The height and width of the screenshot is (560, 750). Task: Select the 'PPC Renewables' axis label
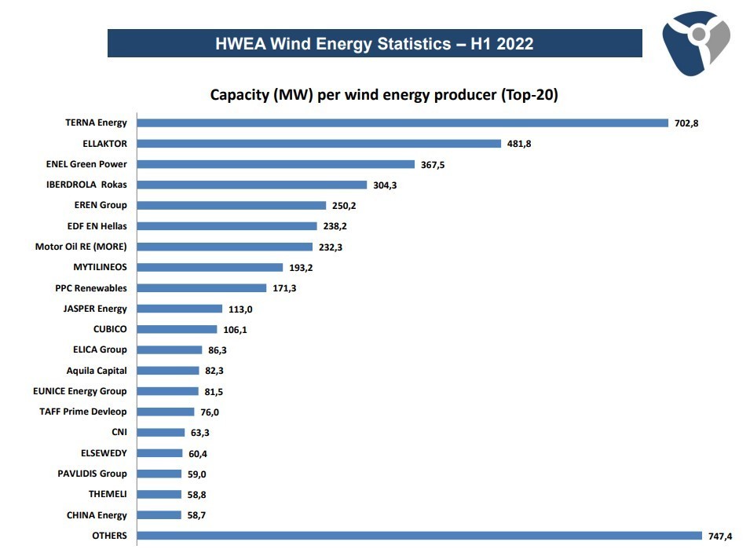pos(91,288)
